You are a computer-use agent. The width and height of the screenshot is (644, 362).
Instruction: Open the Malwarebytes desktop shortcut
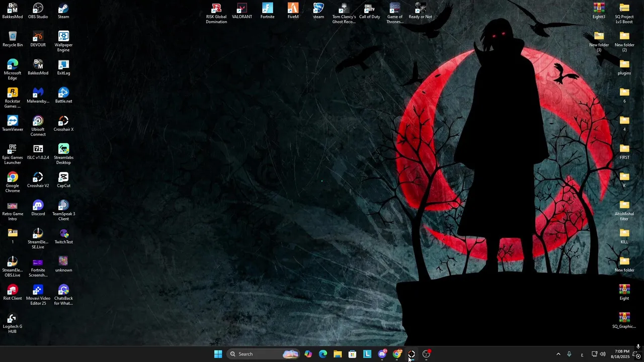click(38, 96)
